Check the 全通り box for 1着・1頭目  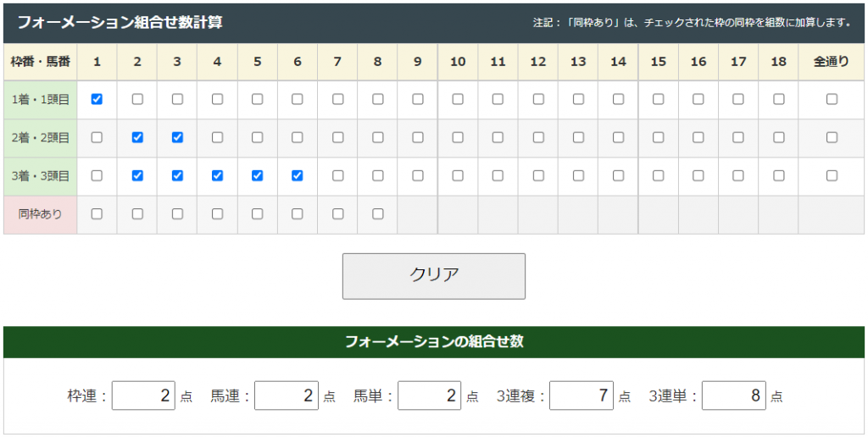pos(832,99)
